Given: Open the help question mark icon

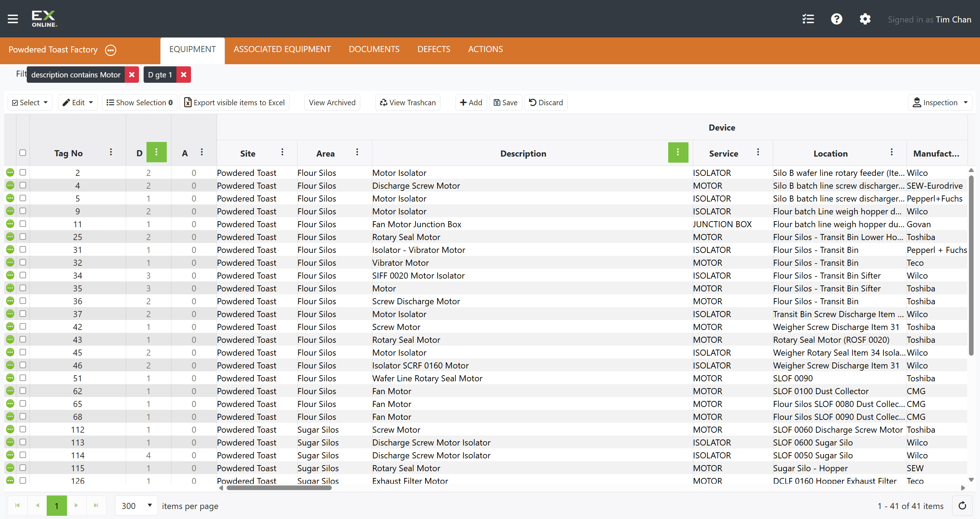Looking at the screenshot, I should [x=836, y=19].
